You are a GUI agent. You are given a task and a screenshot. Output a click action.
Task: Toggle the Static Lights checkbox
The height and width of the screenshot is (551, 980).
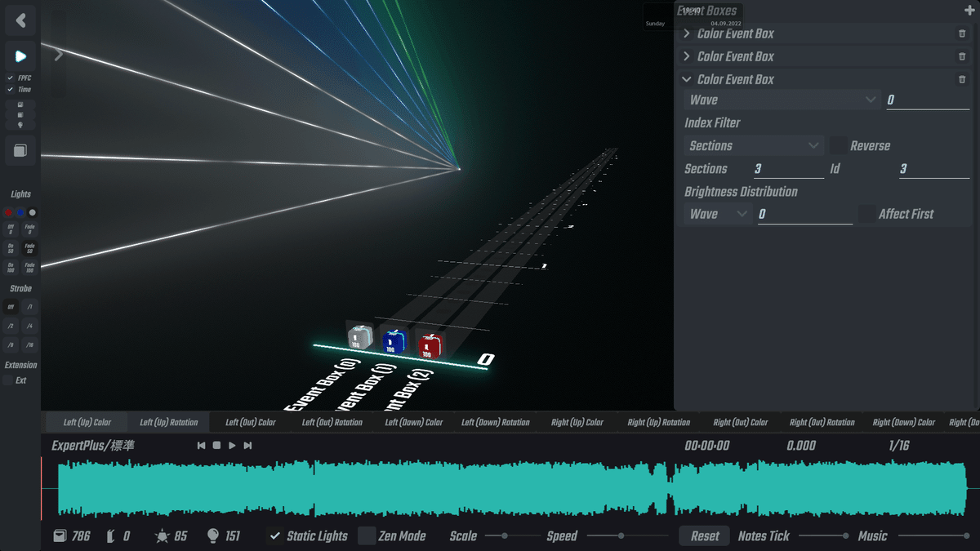(x=276, y=536)
